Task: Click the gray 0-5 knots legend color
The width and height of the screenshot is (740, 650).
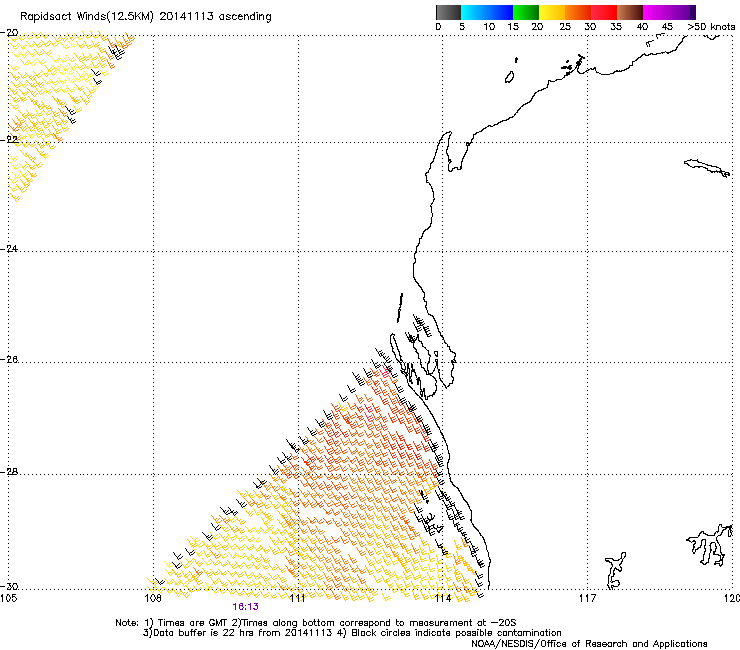Action: [x=448, y=12]
